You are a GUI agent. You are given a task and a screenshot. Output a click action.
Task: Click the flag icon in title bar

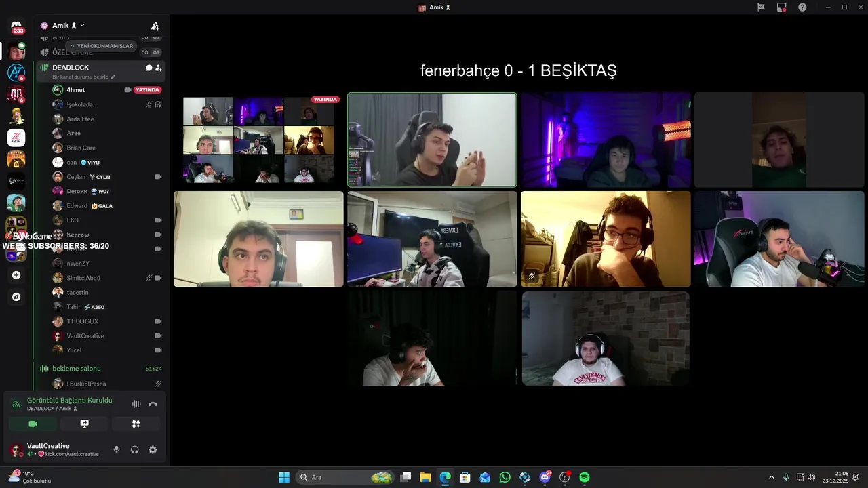pyautogui.click(x=761, y=7)
